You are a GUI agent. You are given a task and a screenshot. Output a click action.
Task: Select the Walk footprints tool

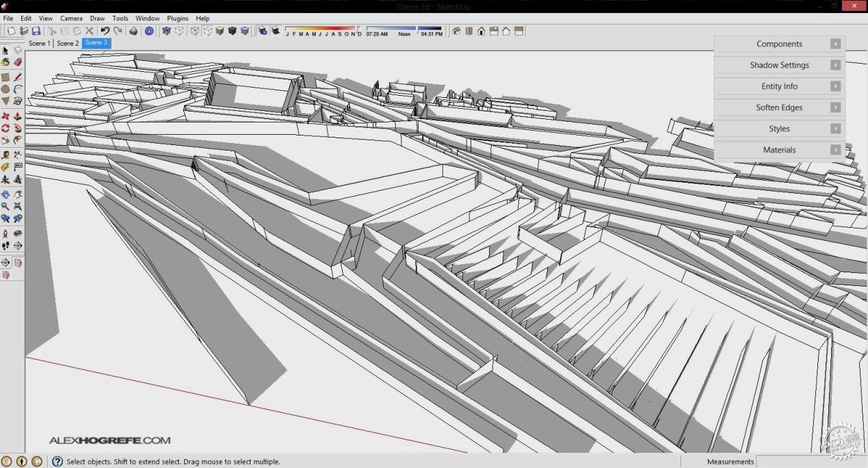[x=5, y=245]
